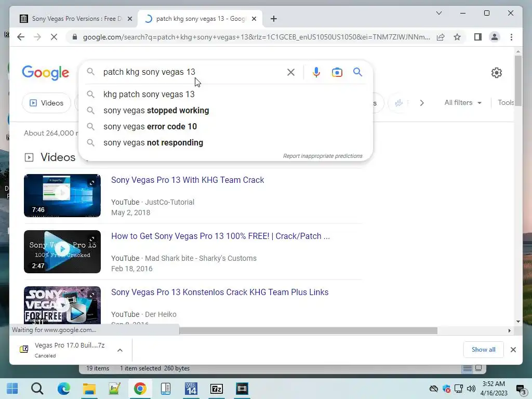The image size is (532, 399).
Task: Close the patch khg sony vegas tab
Action: click(x=254, y=19)
